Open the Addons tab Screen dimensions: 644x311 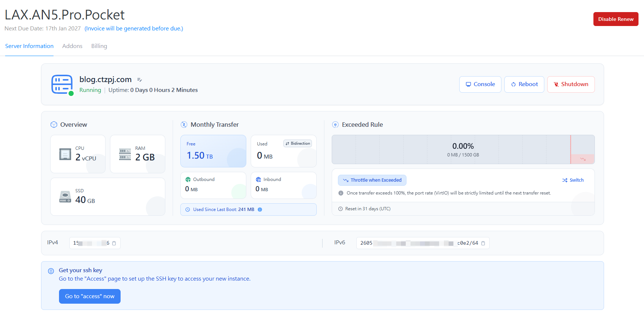72,46
